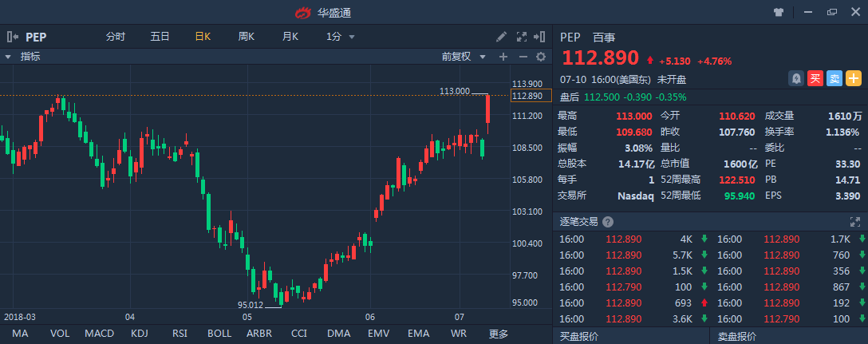The height and width of the screenshot is (344, 868).
Task: Open the 前复权 adjustment dropdown
Action: tap(463, 57)
